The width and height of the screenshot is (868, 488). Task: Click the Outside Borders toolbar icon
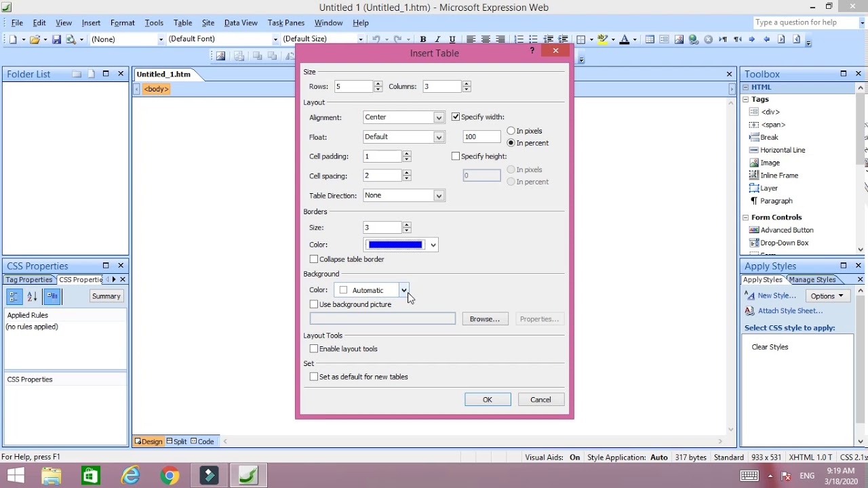[x=581, y=39]
